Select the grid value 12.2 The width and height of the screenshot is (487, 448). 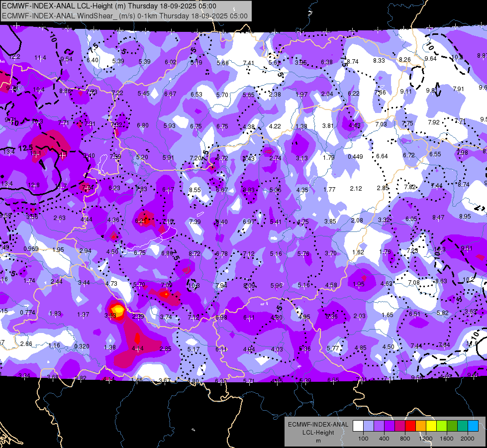click(14, 57)
